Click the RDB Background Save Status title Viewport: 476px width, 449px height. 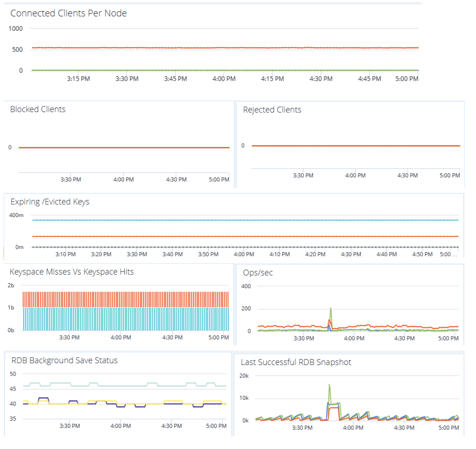coord(65,360)
